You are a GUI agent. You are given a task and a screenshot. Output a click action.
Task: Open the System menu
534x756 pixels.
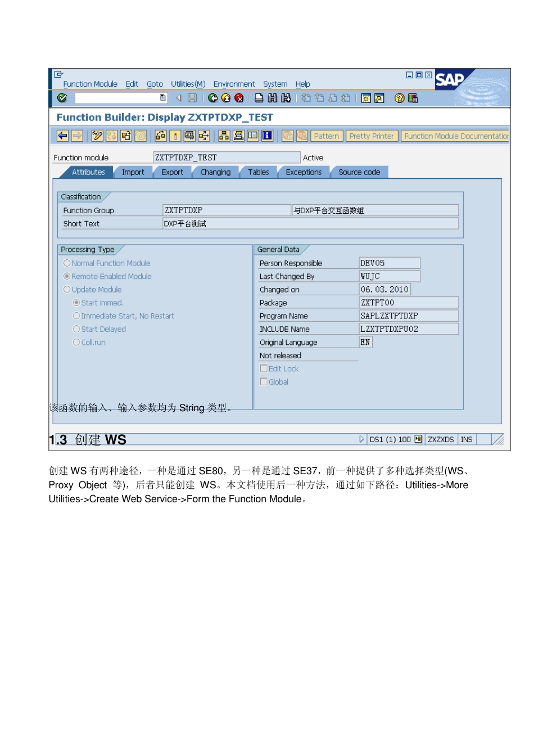coord(275,84)
